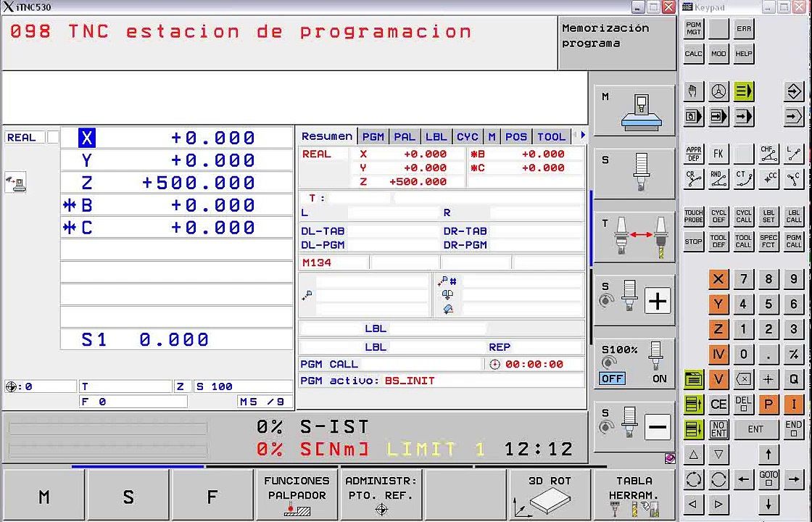Decrease spindle speed with S minus button
Image resolution: width=812 pixels, height=522 pixels.
coord(657,428)
